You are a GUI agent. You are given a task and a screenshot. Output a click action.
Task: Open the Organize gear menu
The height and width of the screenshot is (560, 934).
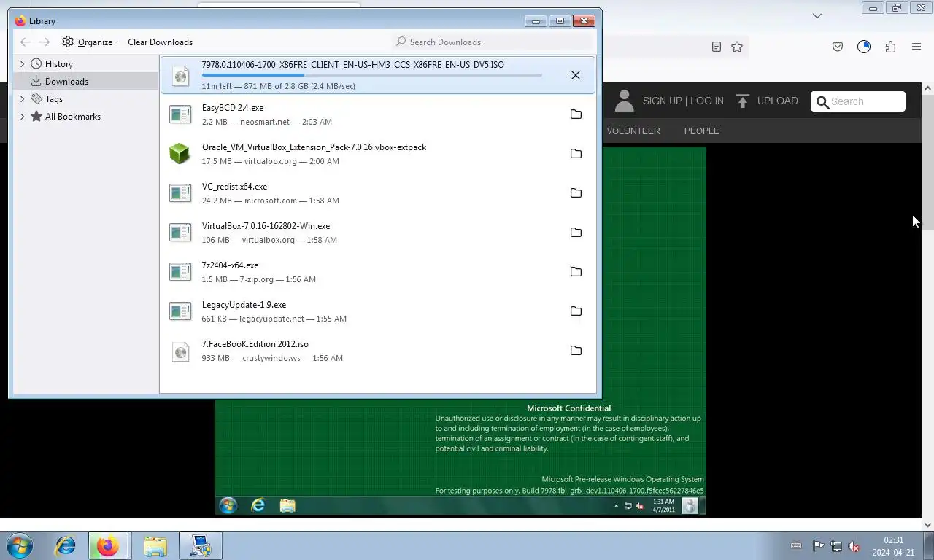90,42
